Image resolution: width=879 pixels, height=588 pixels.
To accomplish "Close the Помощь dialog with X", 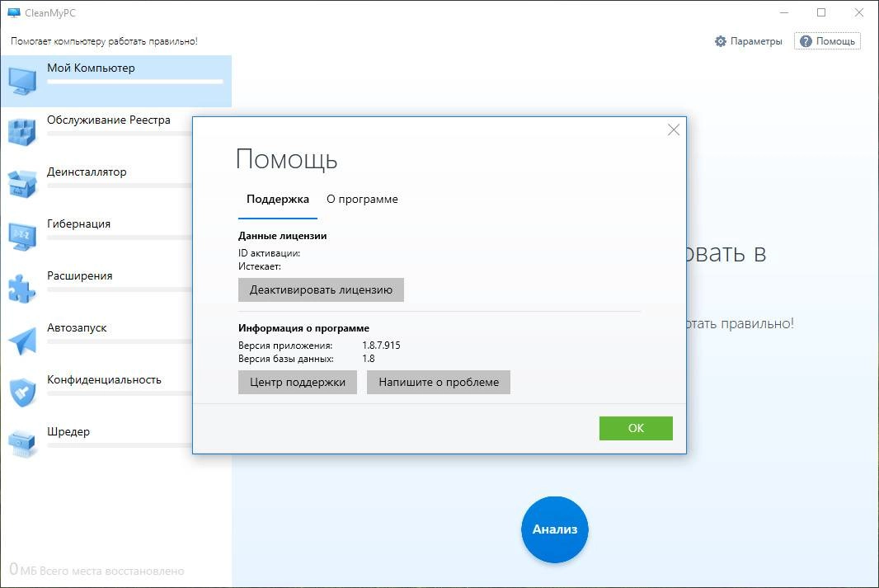I will [673, 130].
